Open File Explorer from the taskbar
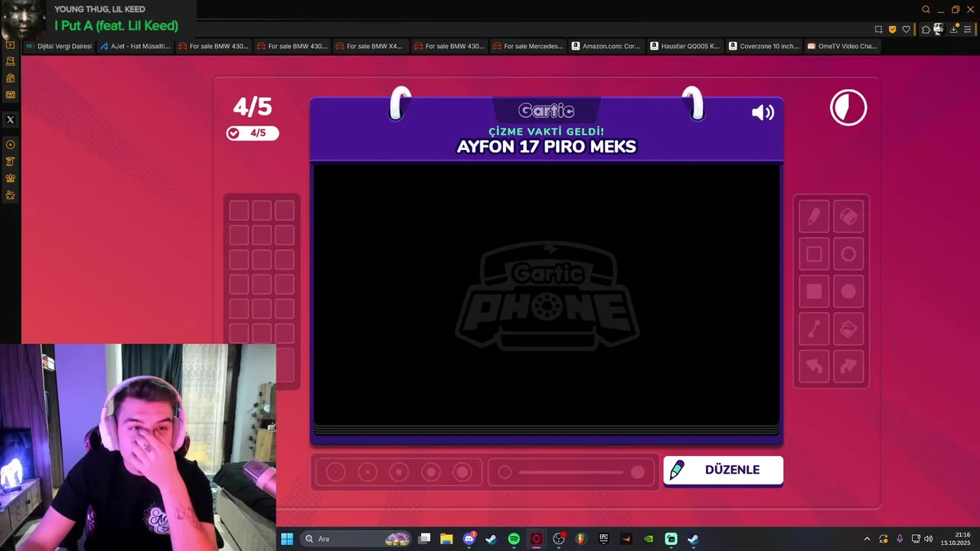980x551 pixels. coord(446,539)
